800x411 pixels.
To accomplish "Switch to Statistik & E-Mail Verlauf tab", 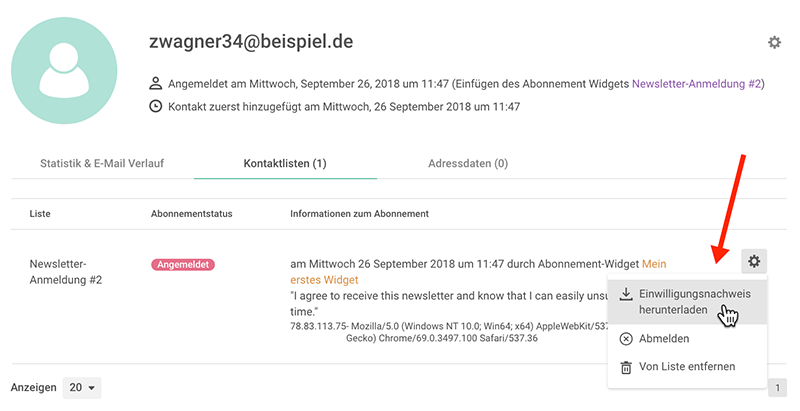I will [102, 164].
